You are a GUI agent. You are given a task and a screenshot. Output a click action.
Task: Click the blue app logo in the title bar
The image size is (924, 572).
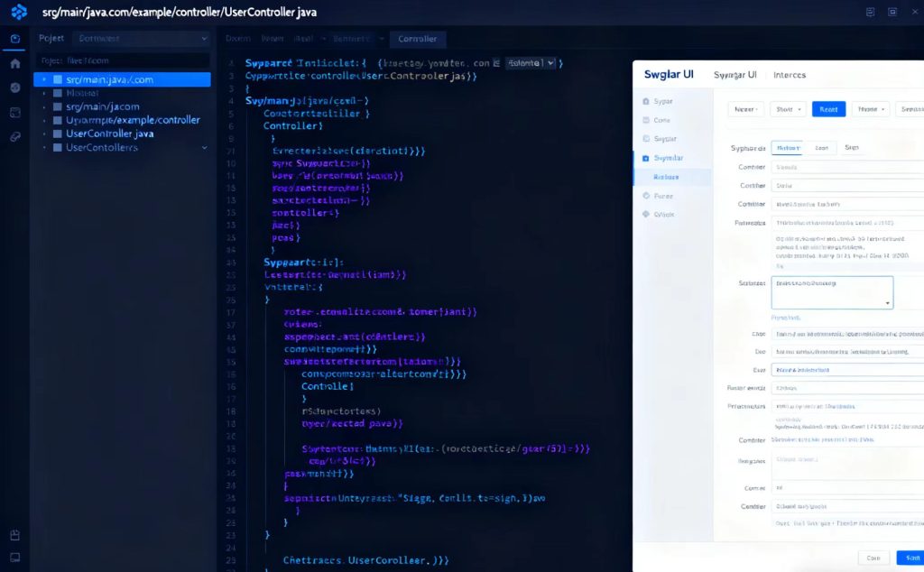coord(19,12)
